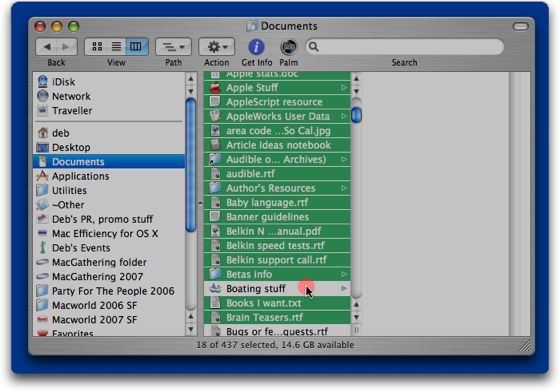The width and height of the screenshot is (560, 392).
Task: Open the Action gear menu
Action: [216, 47]
